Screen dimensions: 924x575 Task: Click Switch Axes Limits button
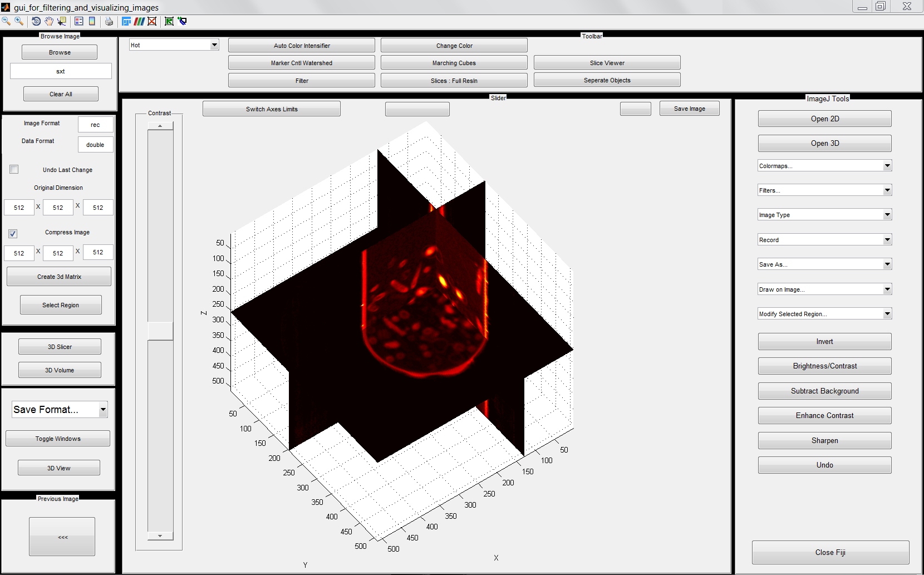click(272, 109)
